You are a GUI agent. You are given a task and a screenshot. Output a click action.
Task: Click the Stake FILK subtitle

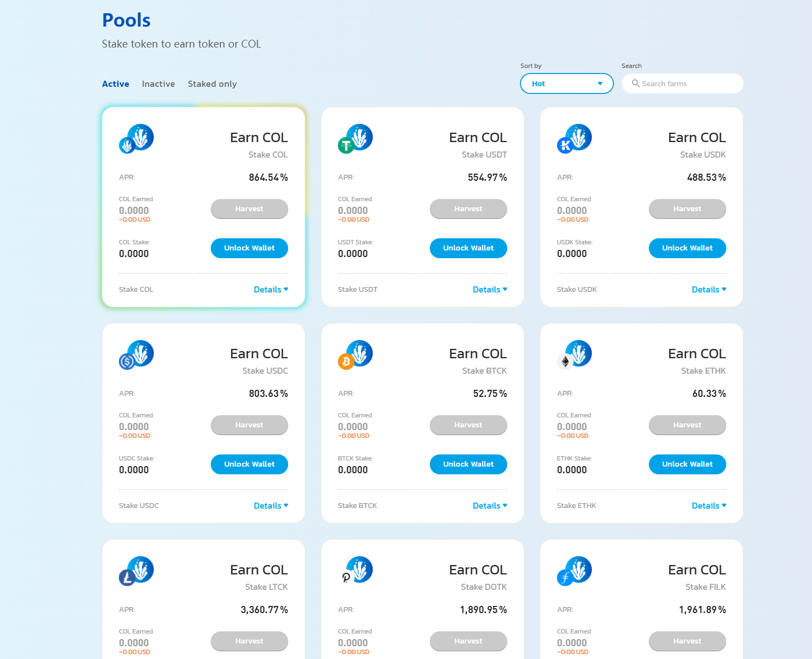pos(706,587)
